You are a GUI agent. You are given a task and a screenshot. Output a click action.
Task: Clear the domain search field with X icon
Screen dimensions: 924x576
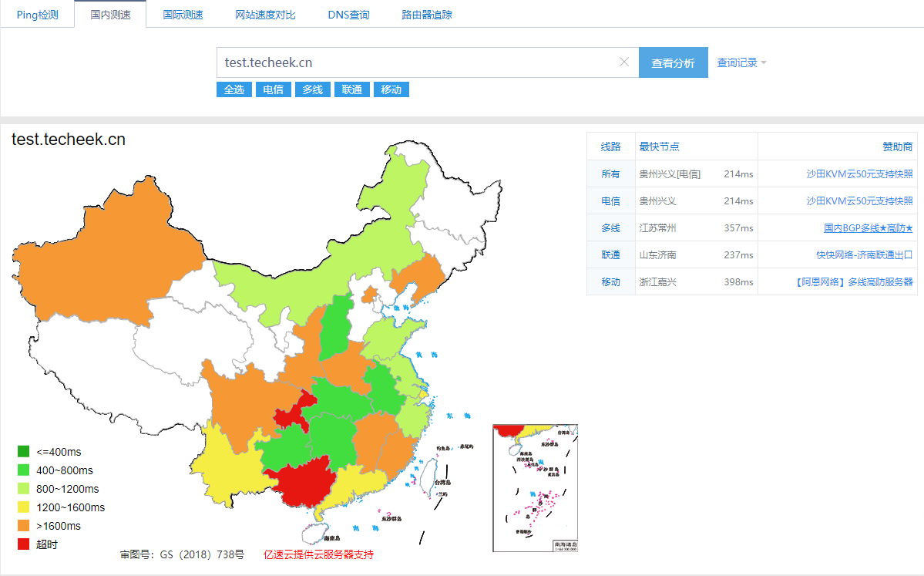[x=624, y=62]
